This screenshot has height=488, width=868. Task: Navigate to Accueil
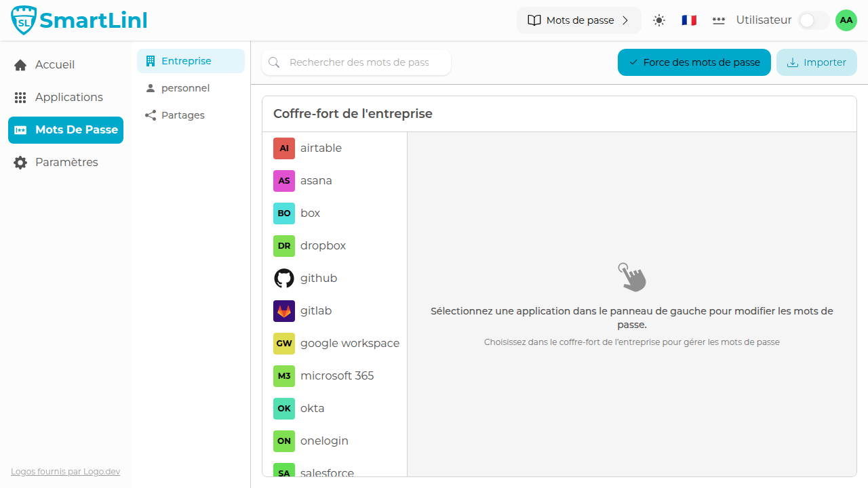point(54,64)
